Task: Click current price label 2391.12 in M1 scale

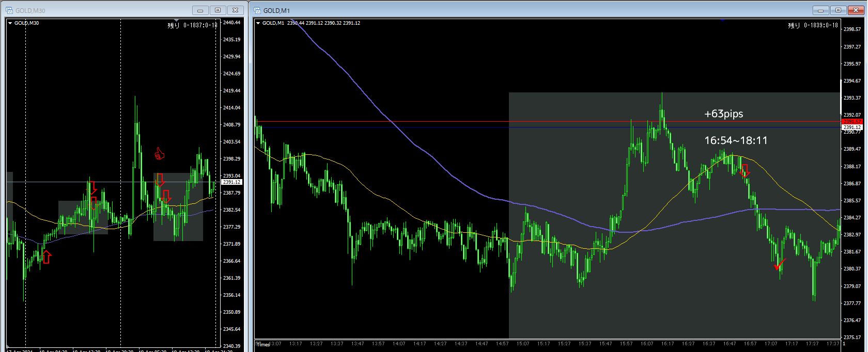Action: pos(851,127)
